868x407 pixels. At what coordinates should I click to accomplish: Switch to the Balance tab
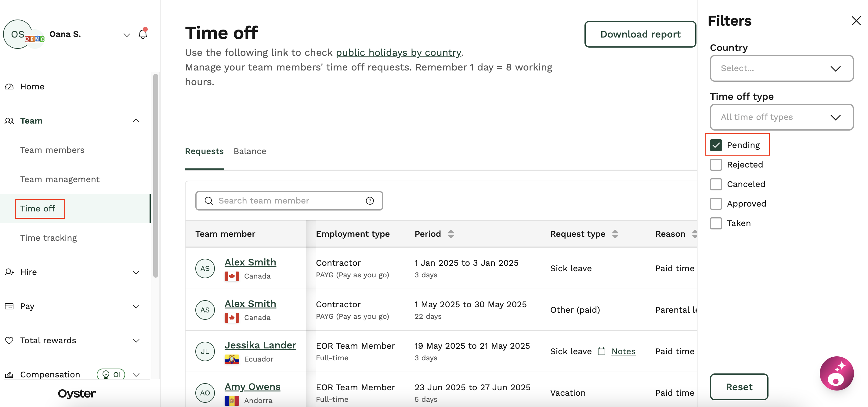(250, 151)
